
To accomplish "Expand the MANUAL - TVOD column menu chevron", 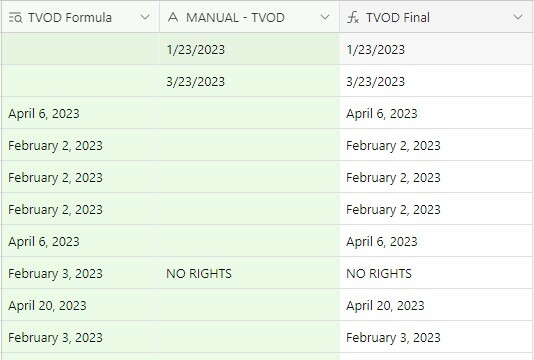I will pyautogui.click(x=325, y=17).
